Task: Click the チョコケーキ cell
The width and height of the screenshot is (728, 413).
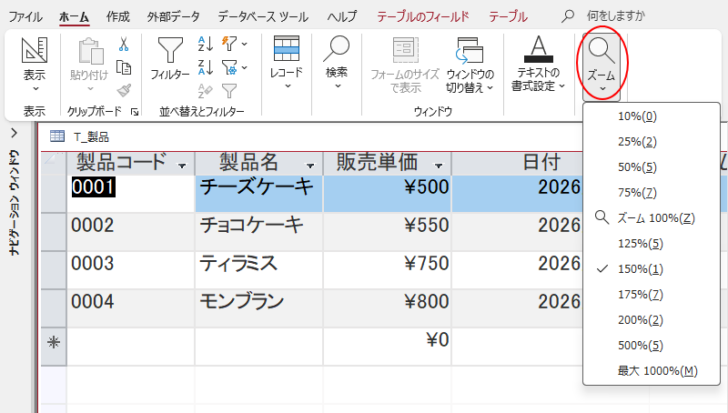Action: click(259, 232)
